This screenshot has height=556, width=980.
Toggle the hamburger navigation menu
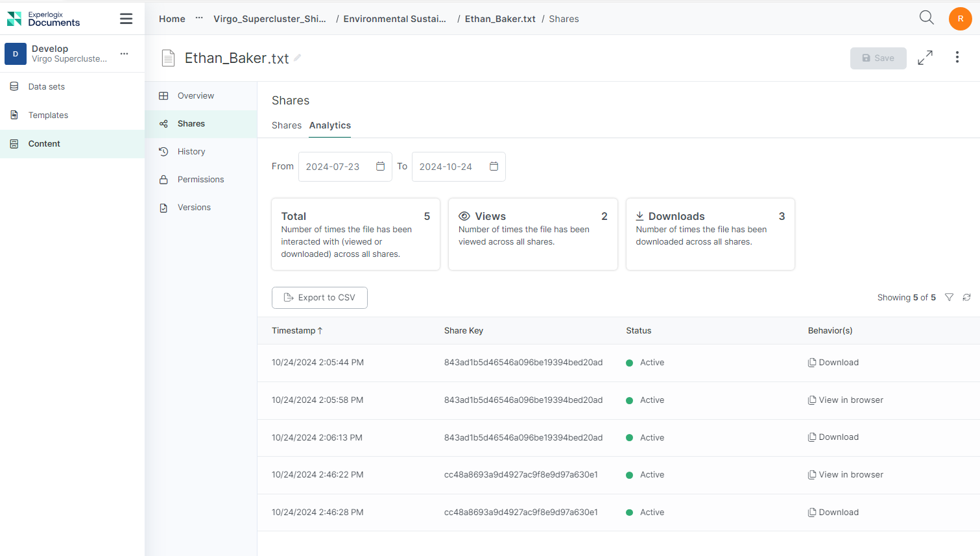pyautogui.click(x=126, y=19)
